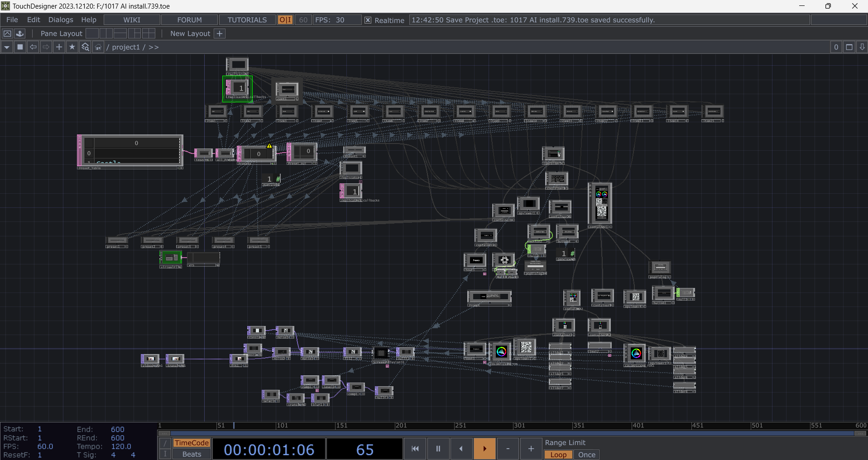Select the four-pane grid layout icon
The width and height of the screenshot is (868, 460).
(149, 34)
